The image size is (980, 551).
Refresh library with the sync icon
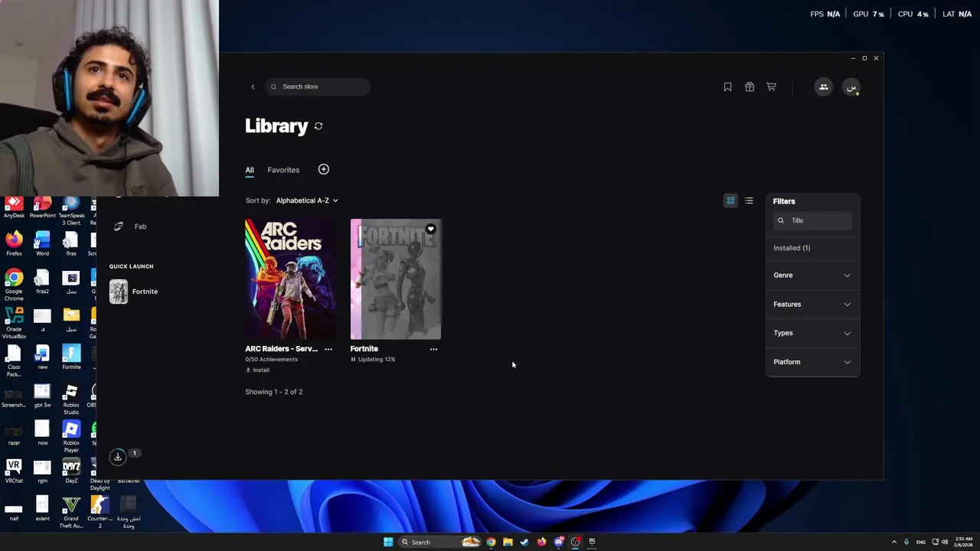tap(318, 126)
